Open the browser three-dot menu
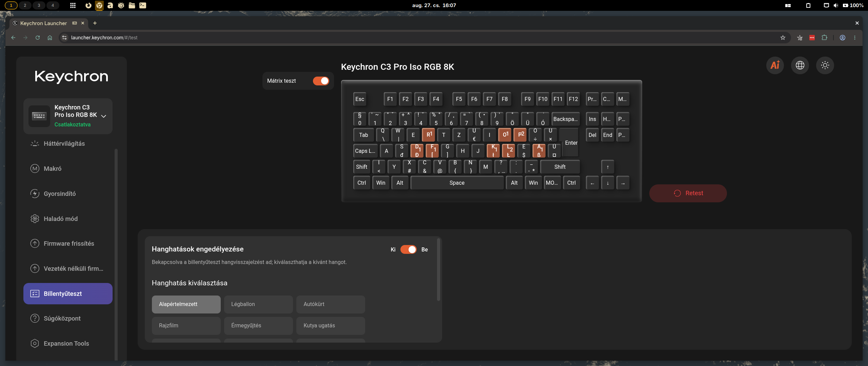Viewport: 868px width, 366px height. coord(855,38)
